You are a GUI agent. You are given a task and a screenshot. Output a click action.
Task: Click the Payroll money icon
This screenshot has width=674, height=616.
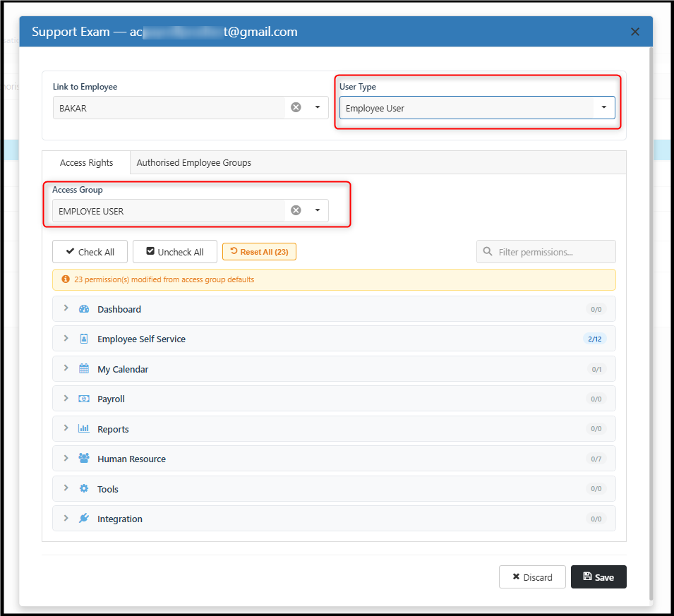[84, 399]
